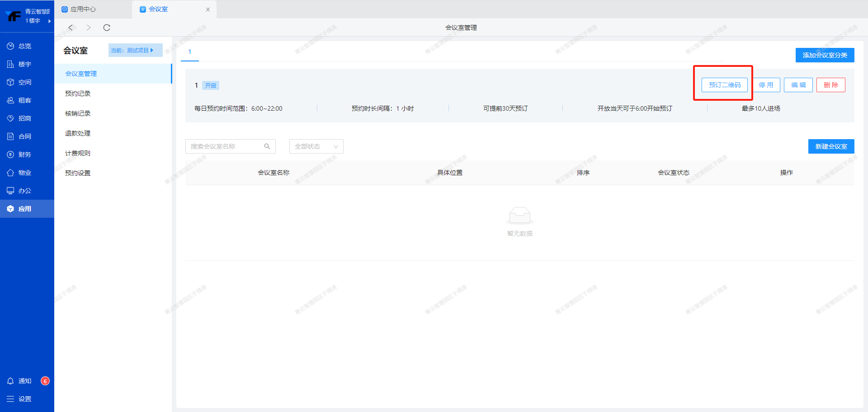This screenshot has width=868, height=412.
Task: Expand the 全部状态 status dropdown
Action: pos(316,146)
